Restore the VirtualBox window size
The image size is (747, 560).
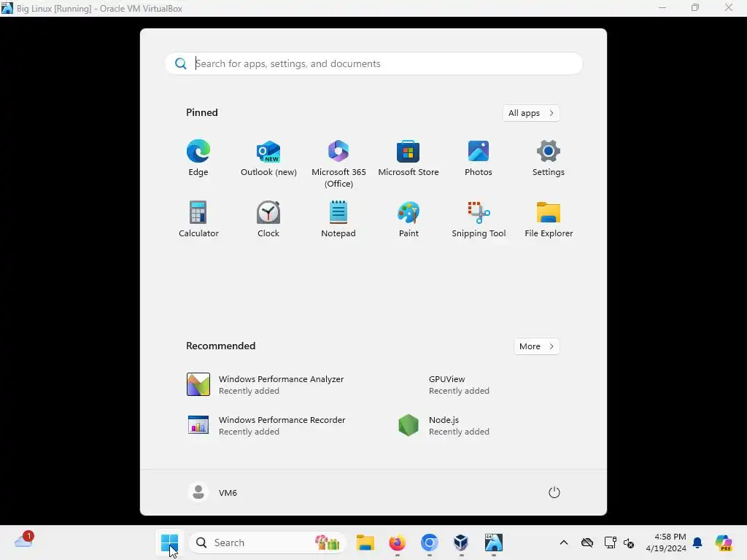point(695,7)
